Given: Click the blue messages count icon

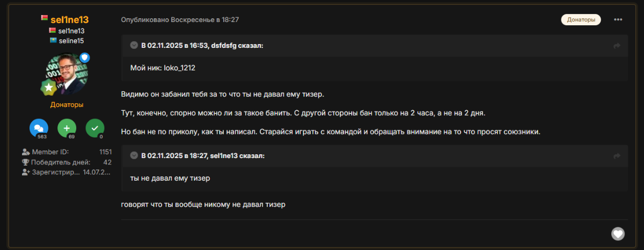Looking at the screenshot, I should point(39,128).
